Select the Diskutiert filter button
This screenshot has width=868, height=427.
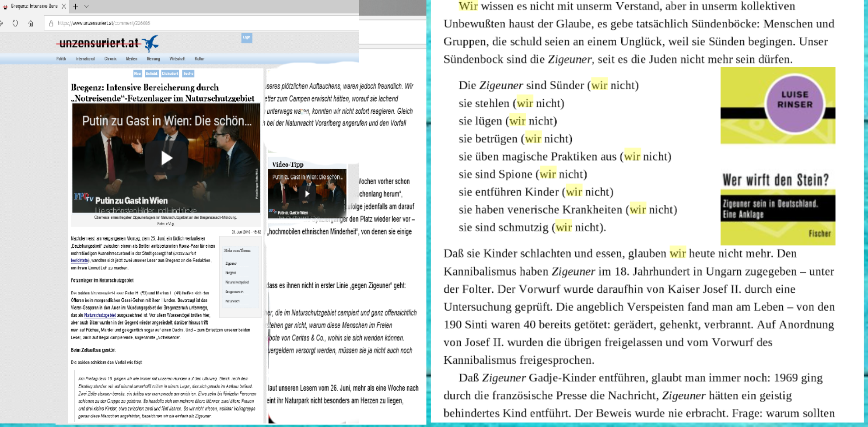[x=170, y=73]
